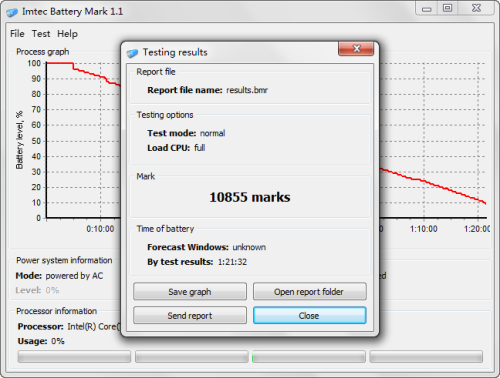Click the 'Testing options' group label
500x378 pixels.
tap(165, 115)
